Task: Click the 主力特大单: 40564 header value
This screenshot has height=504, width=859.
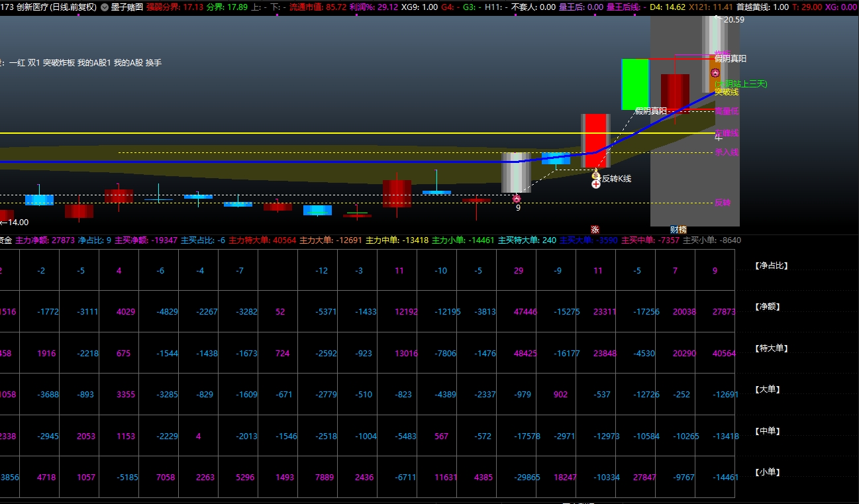Action: click(262, 240)
